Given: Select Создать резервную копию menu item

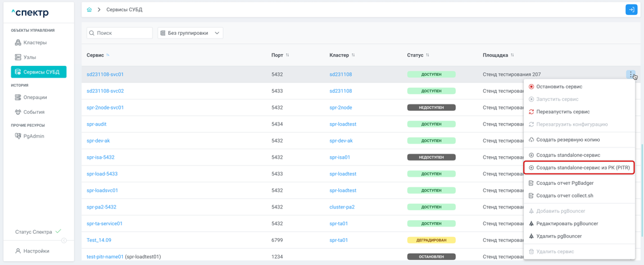Looking at the screenshot, I should point(567,140).
